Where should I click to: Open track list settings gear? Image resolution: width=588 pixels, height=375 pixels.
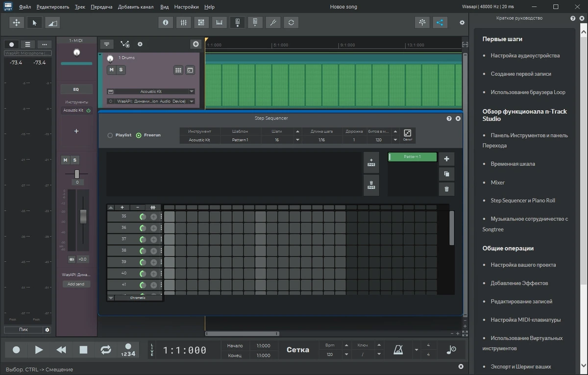[x=140, y=44]
